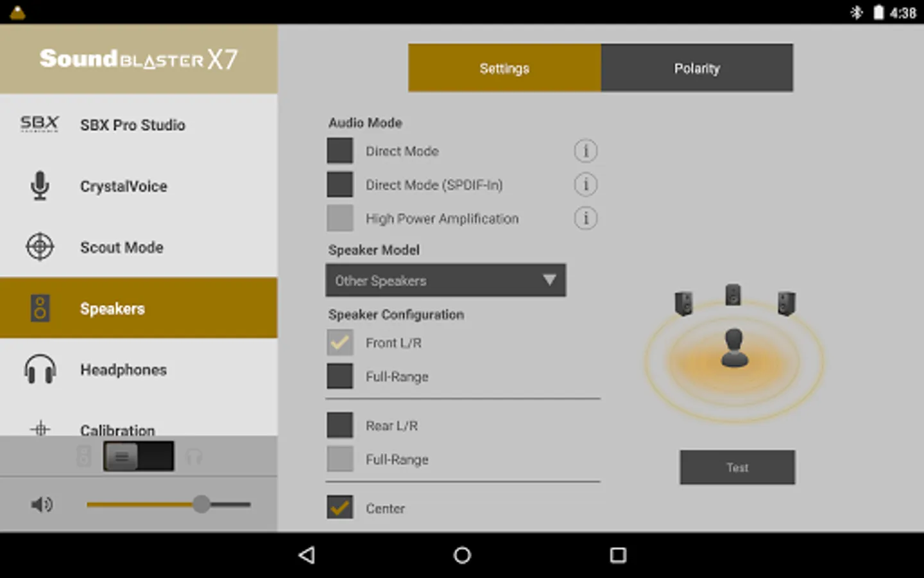Switch to the Polarity tab

click(697, 68)
